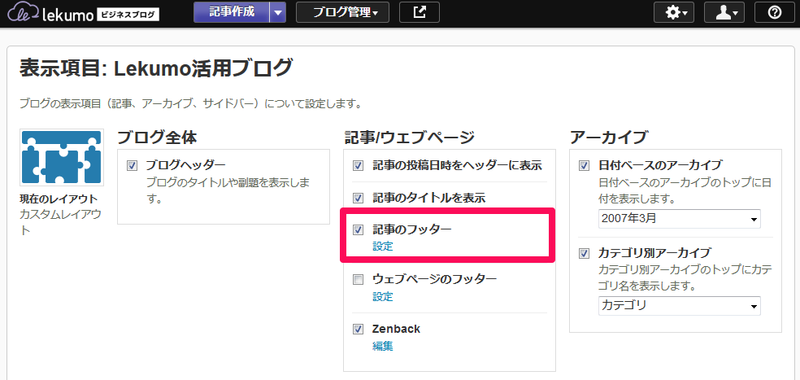Click the アーカイブ section heading
Image resolution: width=800 pixels, height=380 pixels.
point(609,137)
